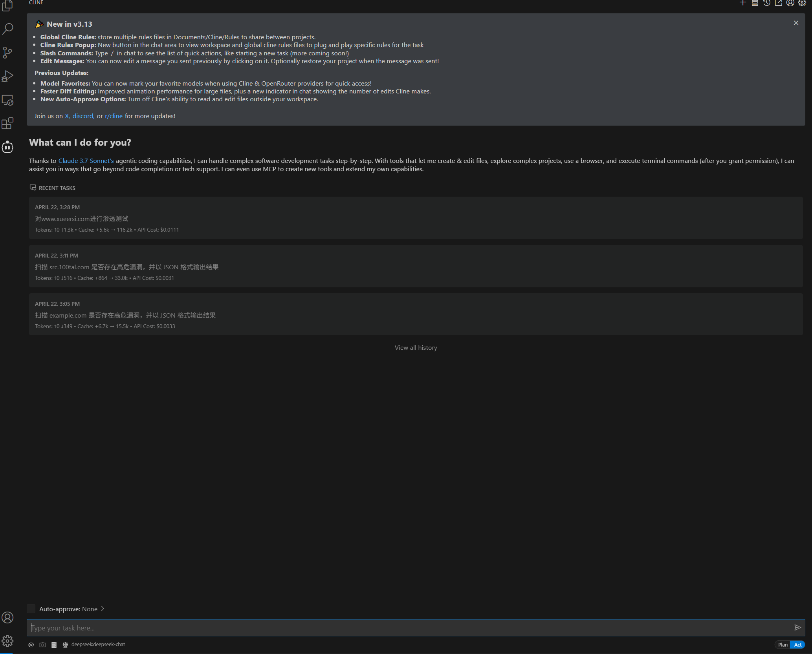Open the deepseek:deepseek-chat model selector

[x=98, y=645]
